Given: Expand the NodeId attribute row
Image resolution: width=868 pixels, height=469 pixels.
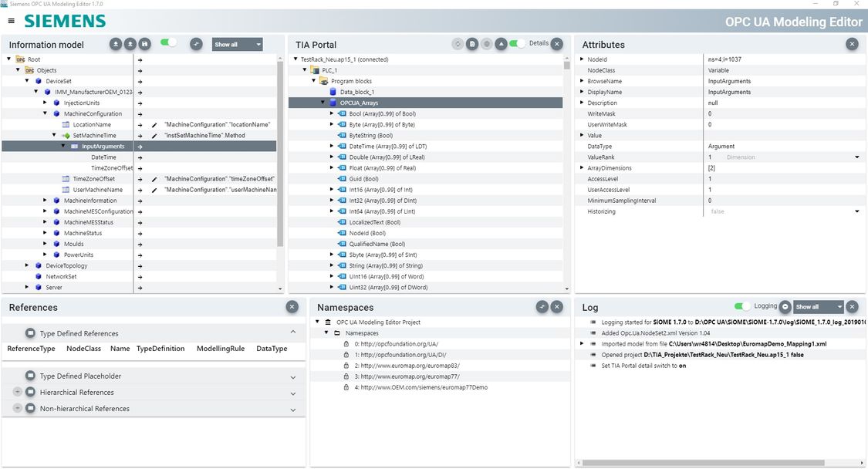Looking at the screenshot, I should coord(582,59).
